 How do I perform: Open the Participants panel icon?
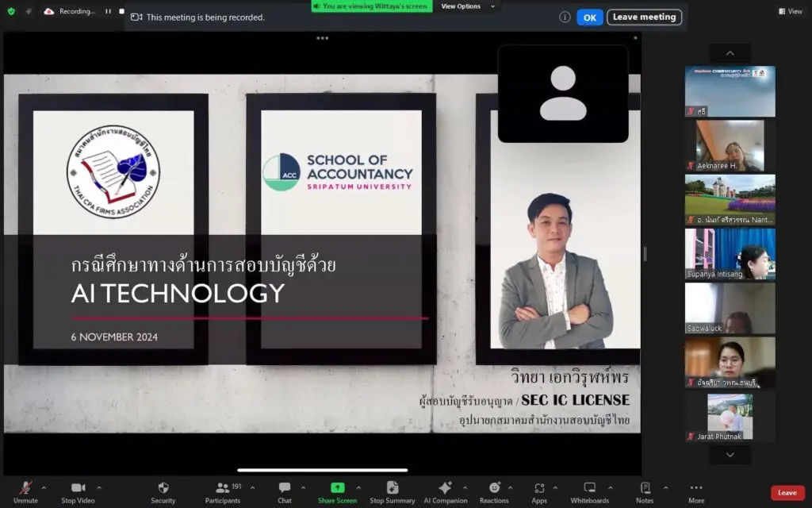[x=222, y=488]
